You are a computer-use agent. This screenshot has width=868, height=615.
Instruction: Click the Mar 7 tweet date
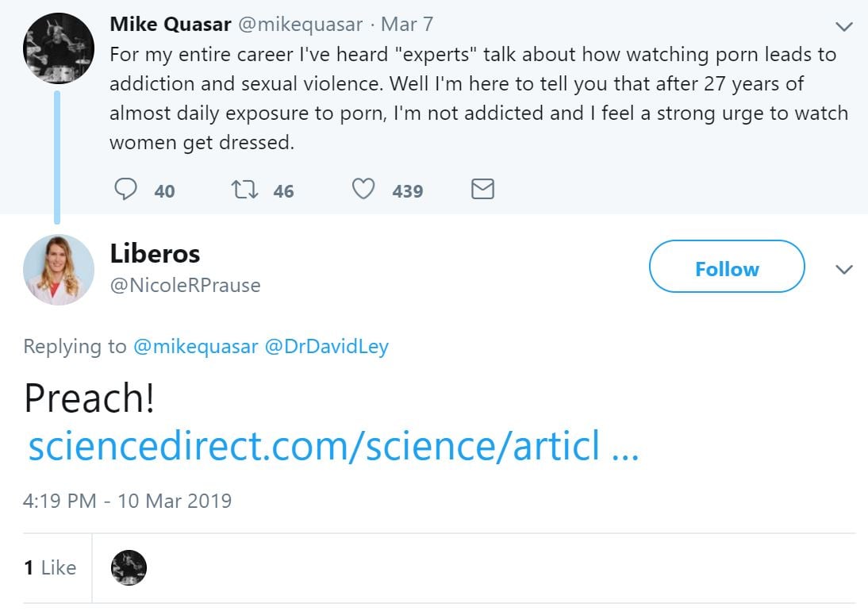(x=407, y=24)
